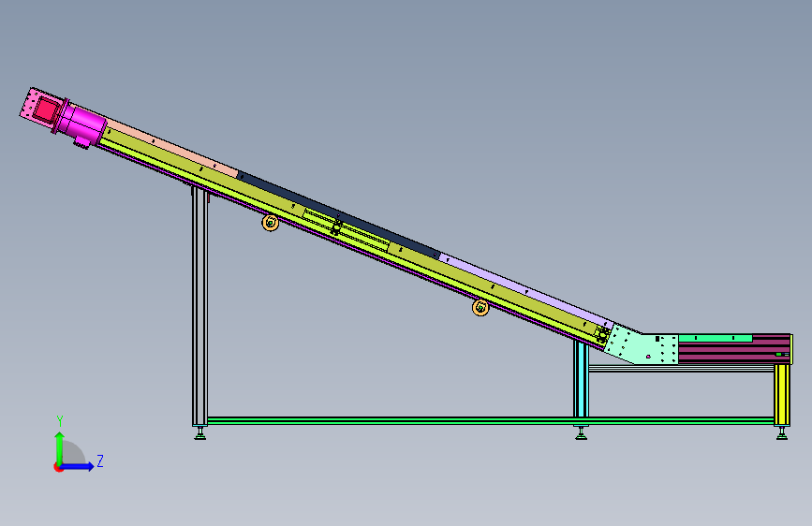Click the green Y axis arrow of the triad
The image size is (812, 526).
click(60, 447)
